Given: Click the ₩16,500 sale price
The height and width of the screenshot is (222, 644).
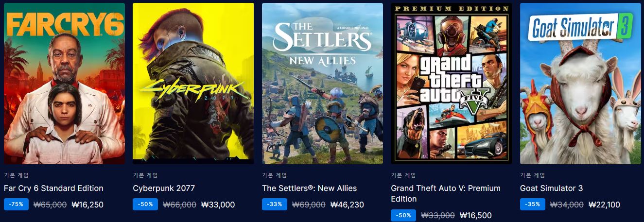Looking at the screenshot, I should click(x=475, y=215).
